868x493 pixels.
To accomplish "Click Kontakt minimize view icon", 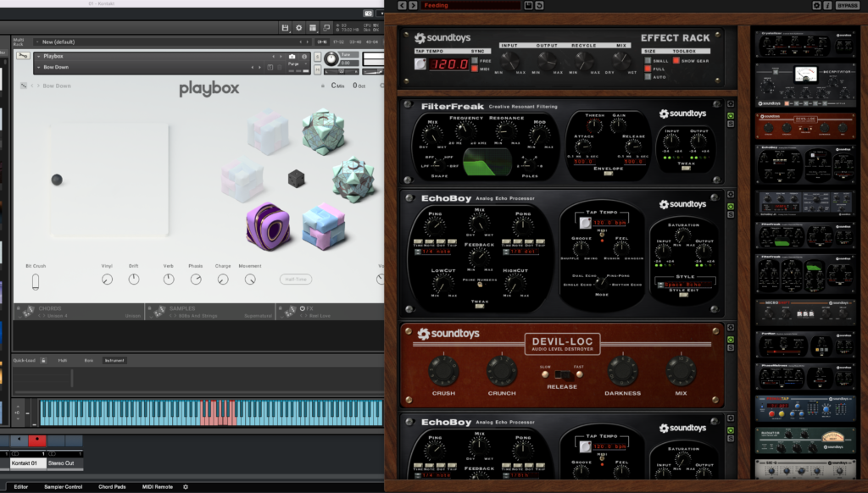I will [x=326, y=28].
